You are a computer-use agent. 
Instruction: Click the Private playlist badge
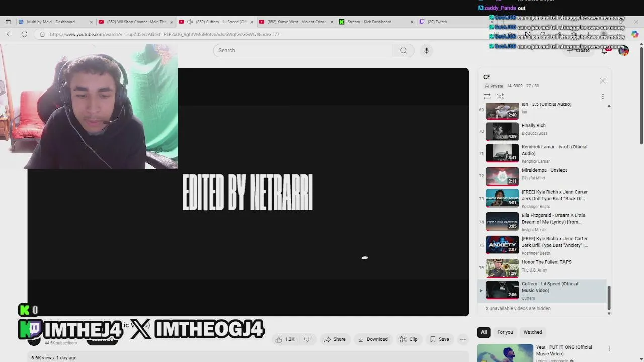(494, 86)
